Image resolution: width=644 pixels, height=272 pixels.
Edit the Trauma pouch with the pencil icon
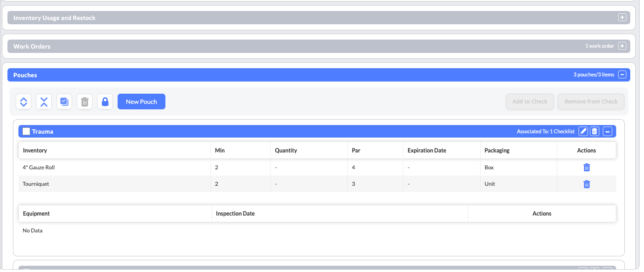coord(583,131)
